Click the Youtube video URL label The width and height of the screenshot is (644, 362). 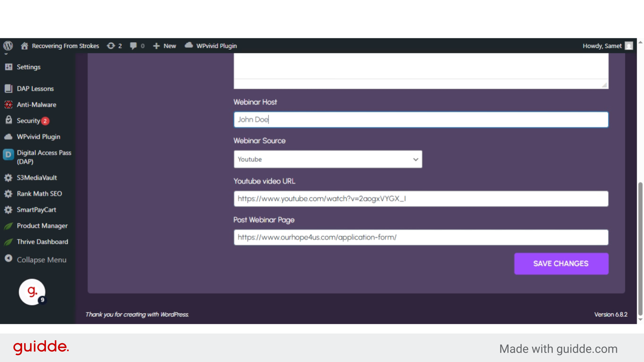264,181
